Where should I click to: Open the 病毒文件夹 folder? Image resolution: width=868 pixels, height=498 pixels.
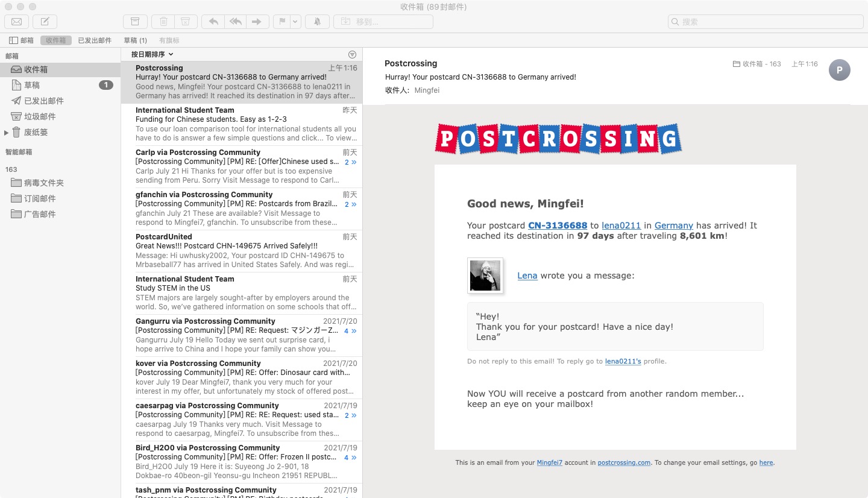pos(60,183)
